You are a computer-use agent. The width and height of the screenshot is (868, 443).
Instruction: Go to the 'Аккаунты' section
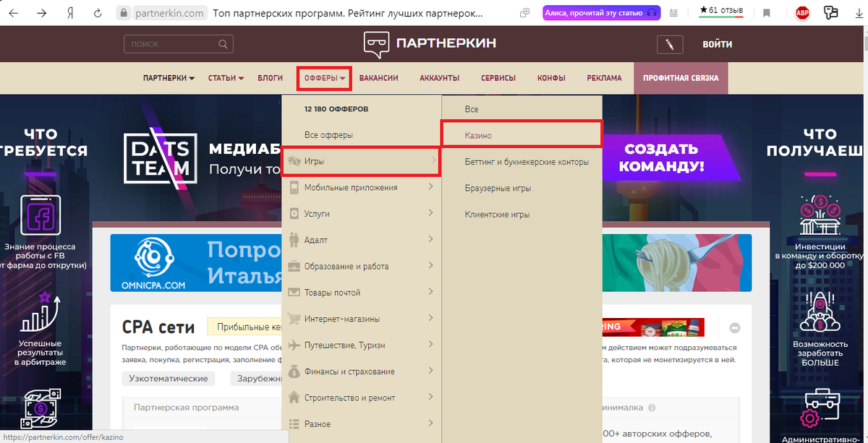click(x=440, y=78)
